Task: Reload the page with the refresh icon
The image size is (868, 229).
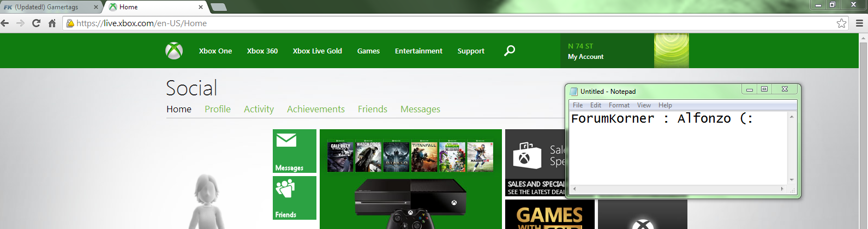Action: pyautogui.click(x=36, y=23)
